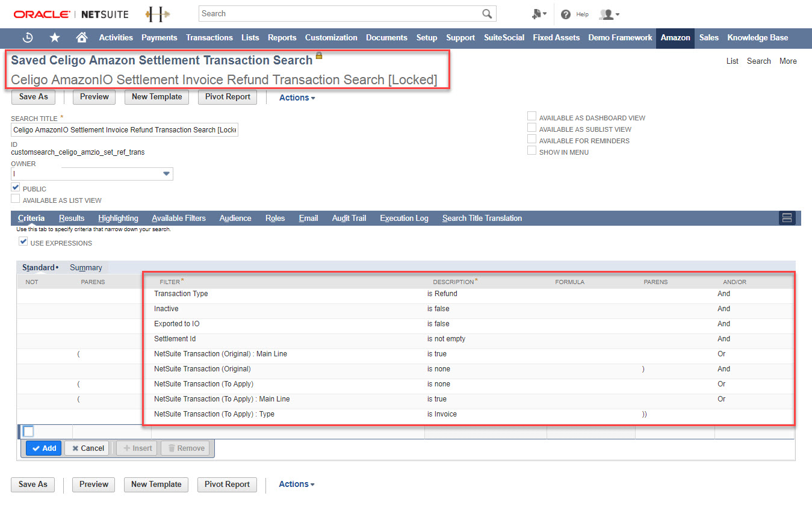812x505 pixels.
Task: Click into the global Search field
Action: click(x=340, y=13)
